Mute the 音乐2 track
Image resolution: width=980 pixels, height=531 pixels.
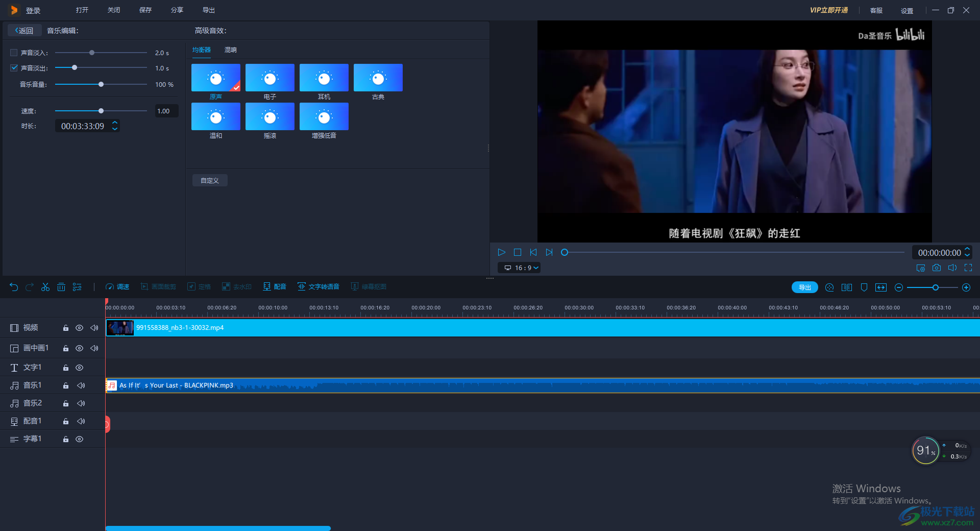81,403
